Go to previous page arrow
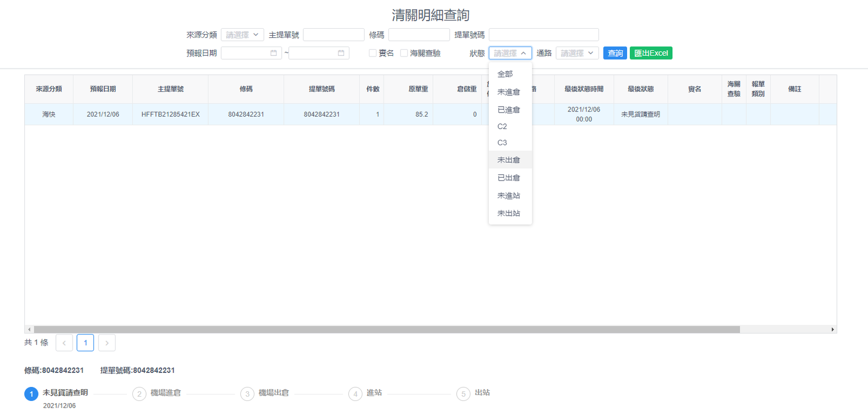 (x=64, y=343)
